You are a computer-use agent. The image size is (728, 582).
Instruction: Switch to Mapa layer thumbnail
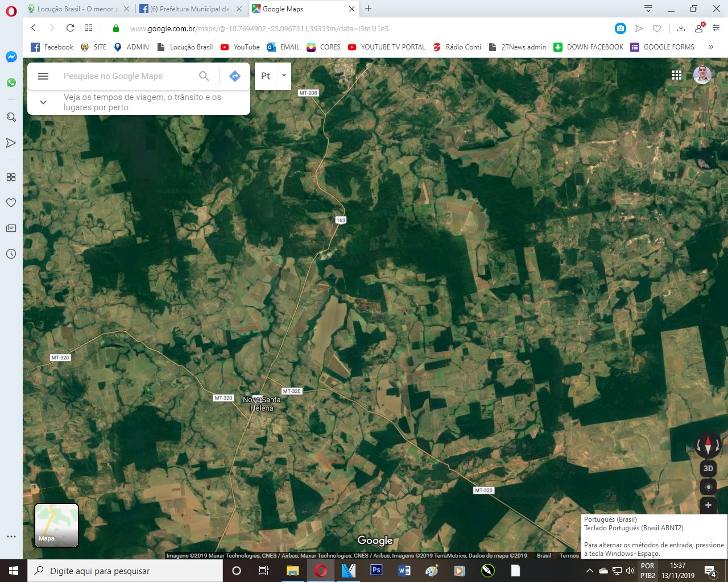56,525
